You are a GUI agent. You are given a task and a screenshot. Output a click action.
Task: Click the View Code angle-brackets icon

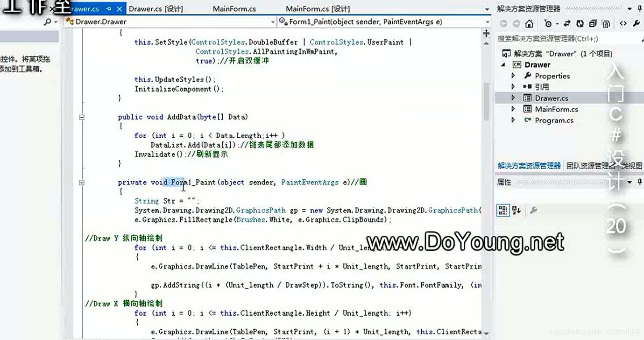click(623, 24)
